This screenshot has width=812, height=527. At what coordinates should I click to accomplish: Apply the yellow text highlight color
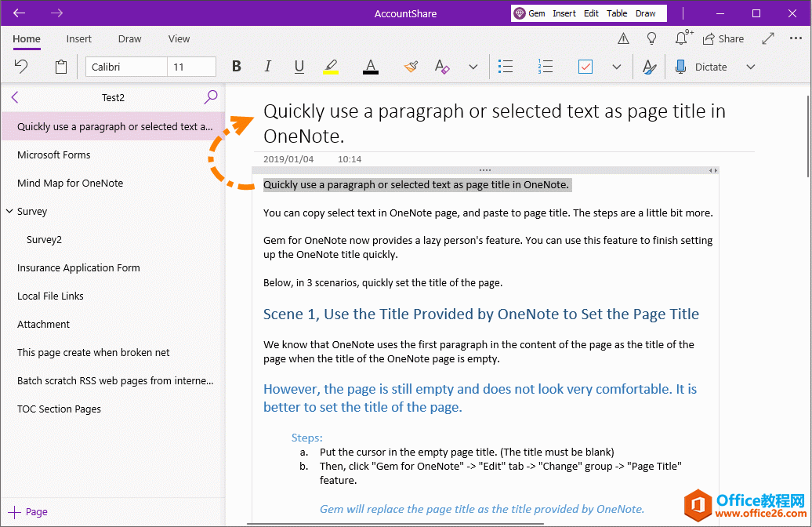pos(331,67)
